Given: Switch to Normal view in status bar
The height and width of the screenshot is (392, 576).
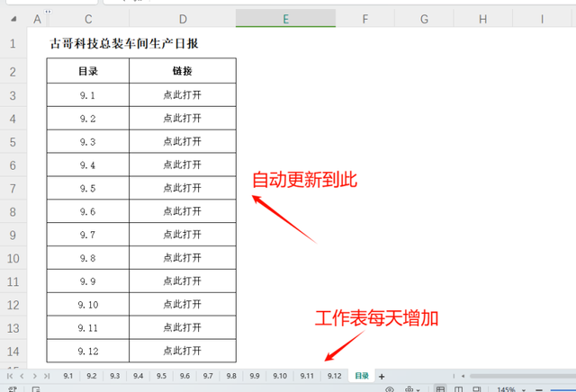Looking at the screenshot, I should coord(440,389).
